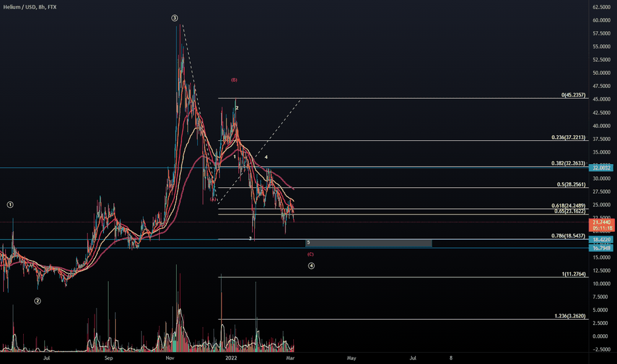Click the red (C) wave label
The width and height of the screenshot is (617, 364).
point(310,254)
